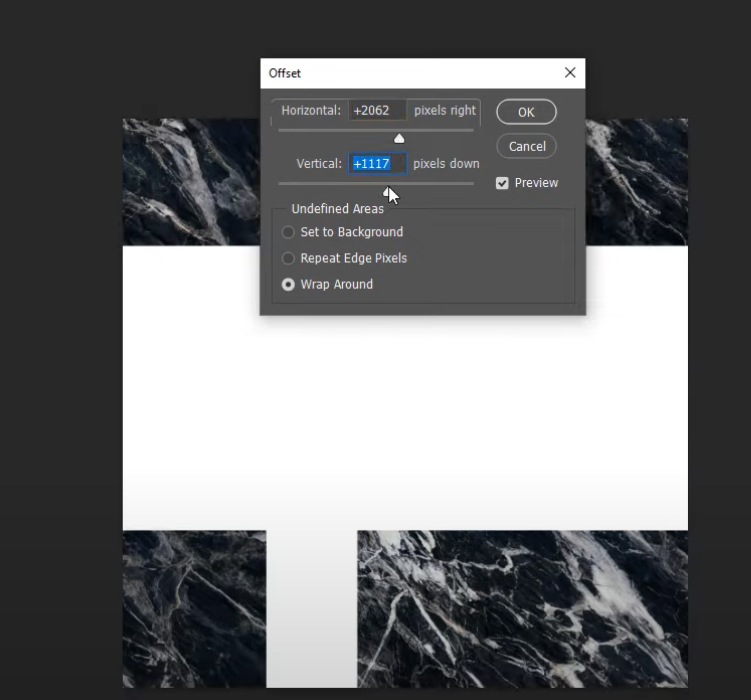Click the 'Undefined Areas' group label
The height and width of the screenshot is (700, 751).
click(338, 209)
